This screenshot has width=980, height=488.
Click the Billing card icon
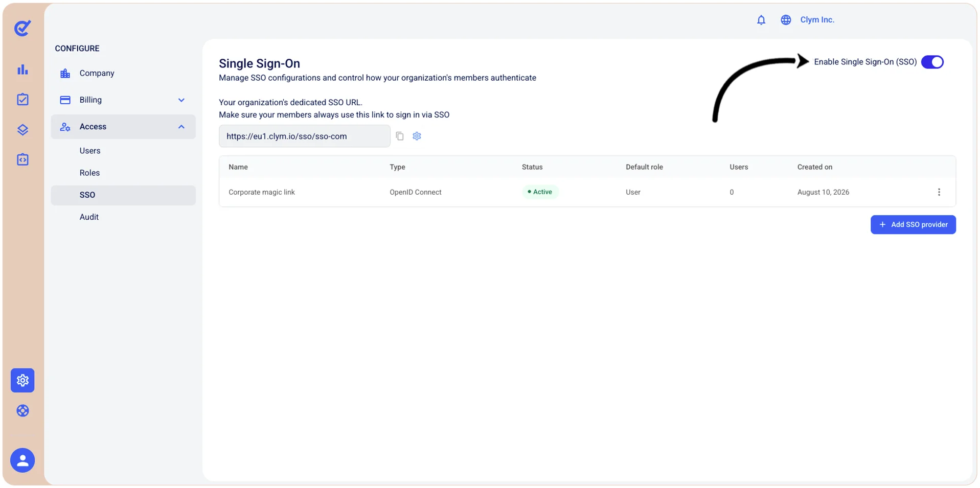(x=65, y=100)
